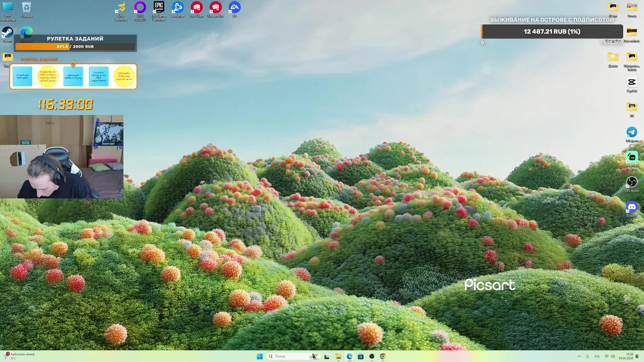The image size is (644, 362).
Task: Select the centre blue roulette card beneath pointer
Action: click(x=73, y=76)
